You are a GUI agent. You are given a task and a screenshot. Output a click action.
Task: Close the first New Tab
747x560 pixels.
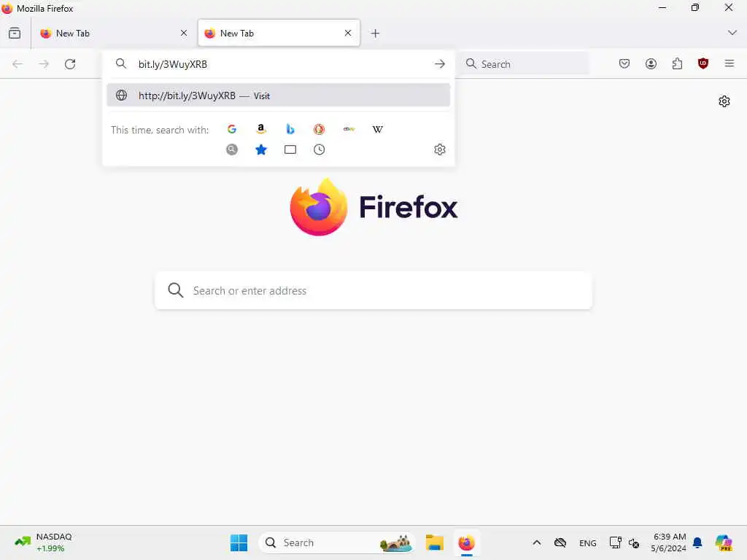click(184, 33)
